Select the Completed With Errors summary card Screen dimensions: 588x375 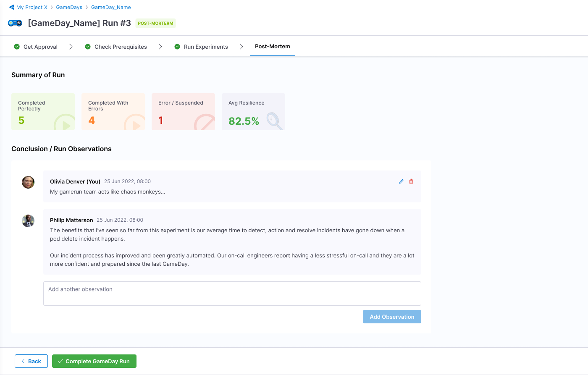coord(113,112)
